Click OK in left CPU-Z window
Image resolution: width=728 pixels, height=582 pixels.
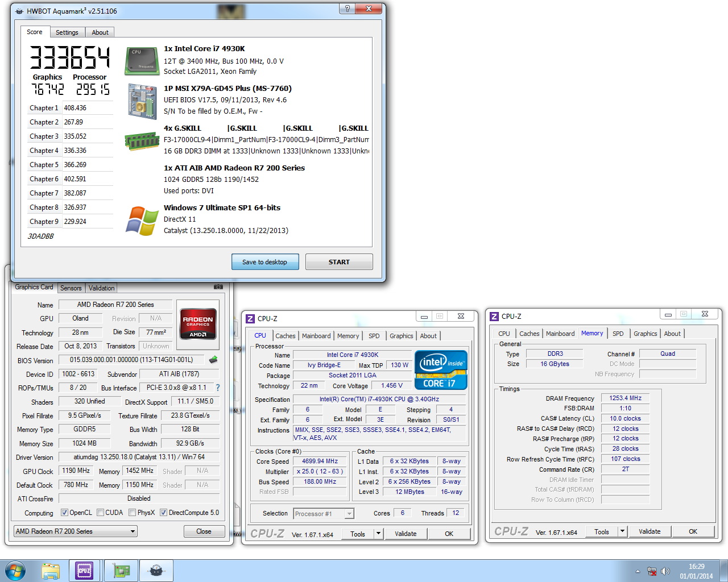[449, 534]
